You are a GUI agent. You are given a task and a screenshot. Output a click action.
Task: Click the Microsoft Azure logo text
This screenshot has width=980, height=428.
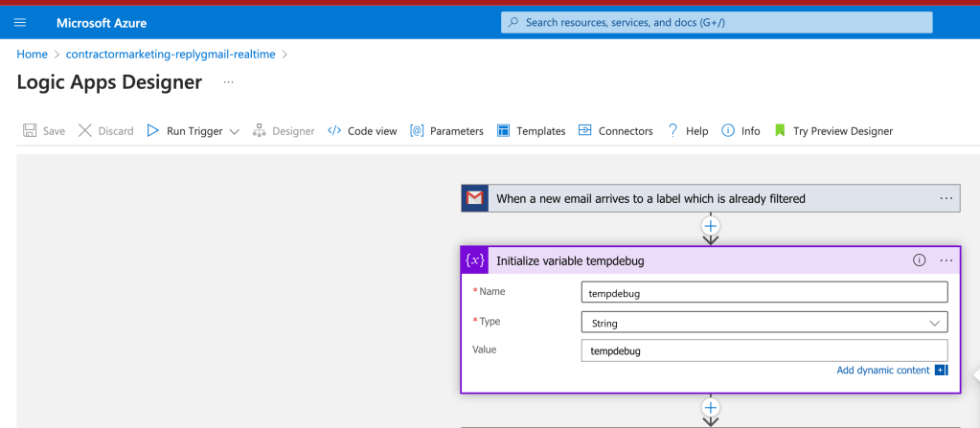coord(102,23)
